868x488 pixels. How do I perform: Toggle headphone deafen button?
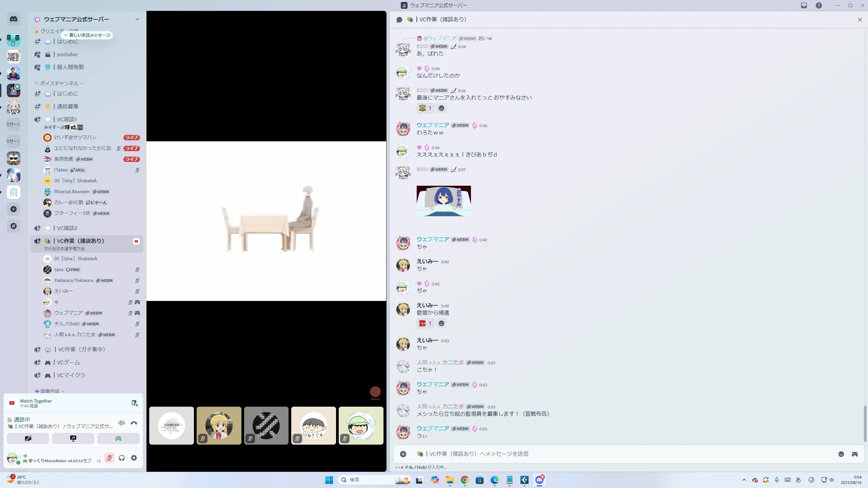point(122,458)
